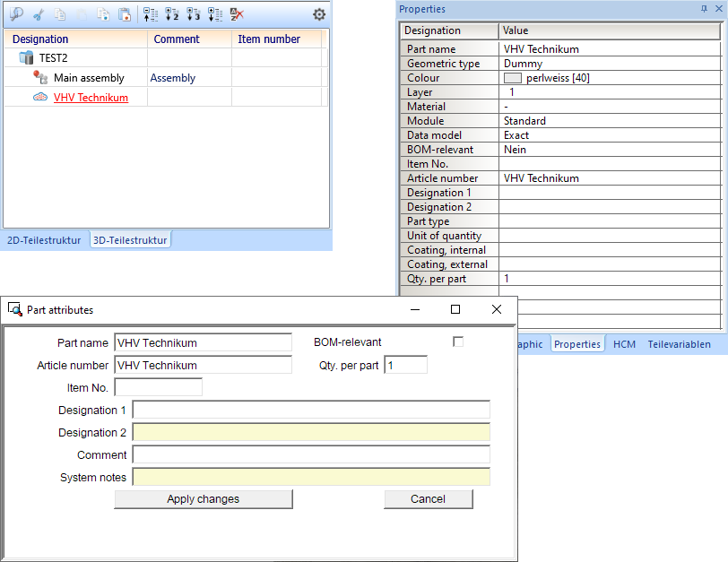Switch to the Teilevariablen tab
The width and height of the screenshot is (728, 562).
point(679,344)
